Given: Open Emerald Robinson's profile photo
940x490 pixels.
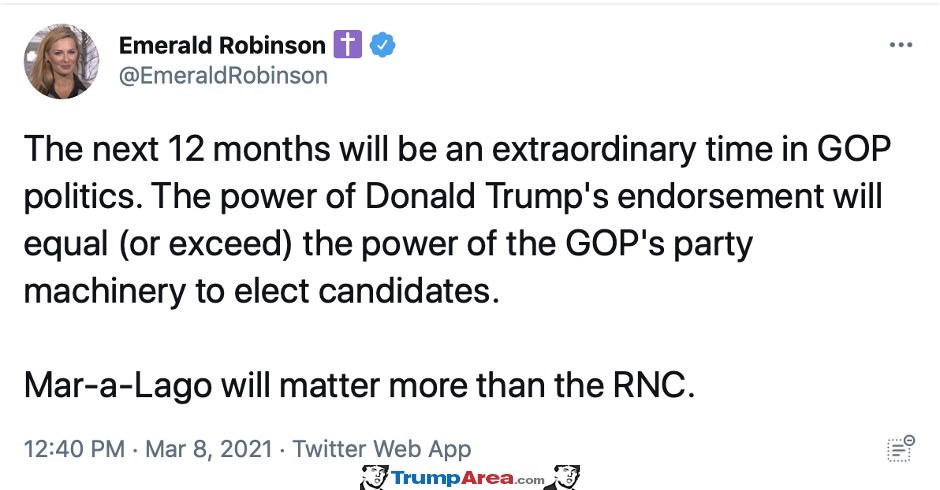Looking at the screenshot, I should [x=61, y=61].
